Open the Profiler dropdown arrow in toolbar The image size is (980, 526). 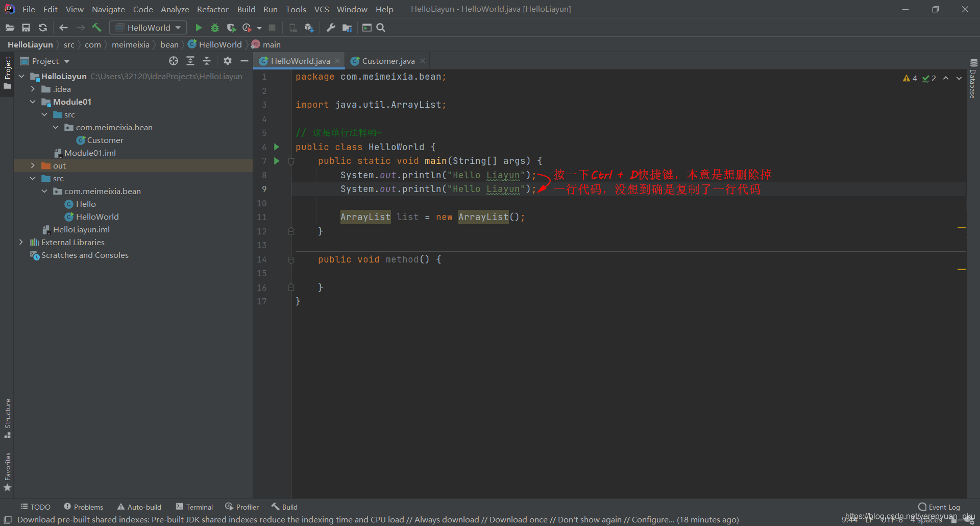259,28
